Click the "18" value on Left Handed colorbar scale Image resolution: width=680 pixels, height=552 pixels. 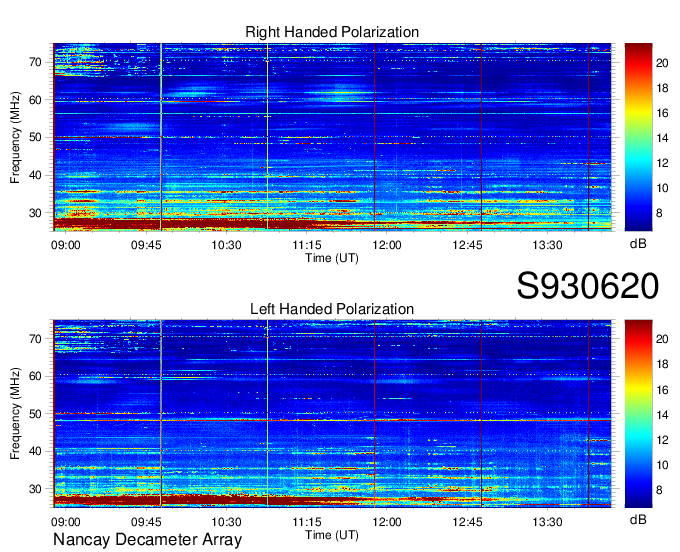coord(662,365)
